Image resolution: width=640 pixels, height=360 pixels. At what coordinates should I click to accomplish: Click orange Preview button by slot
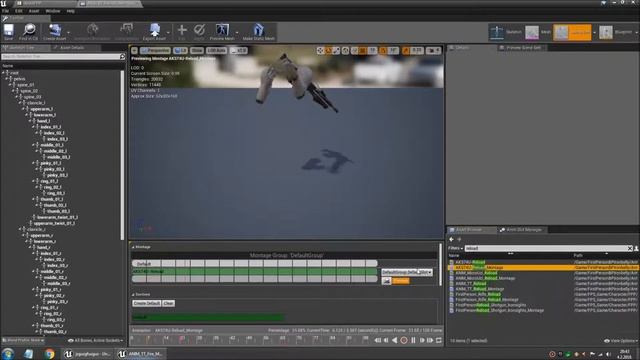tap(400, 281)
